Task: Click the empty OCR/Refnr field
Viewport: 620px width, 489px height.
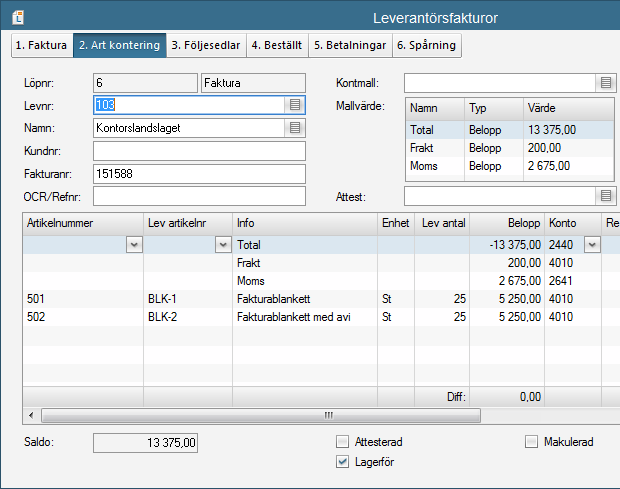Action: coord(199,196)
